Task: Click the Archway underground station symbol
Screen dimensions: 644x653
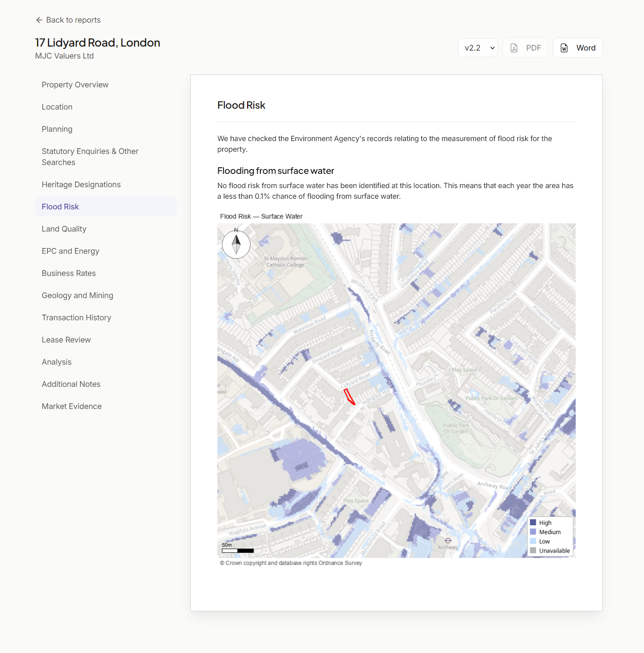Action: pos(448,540)
